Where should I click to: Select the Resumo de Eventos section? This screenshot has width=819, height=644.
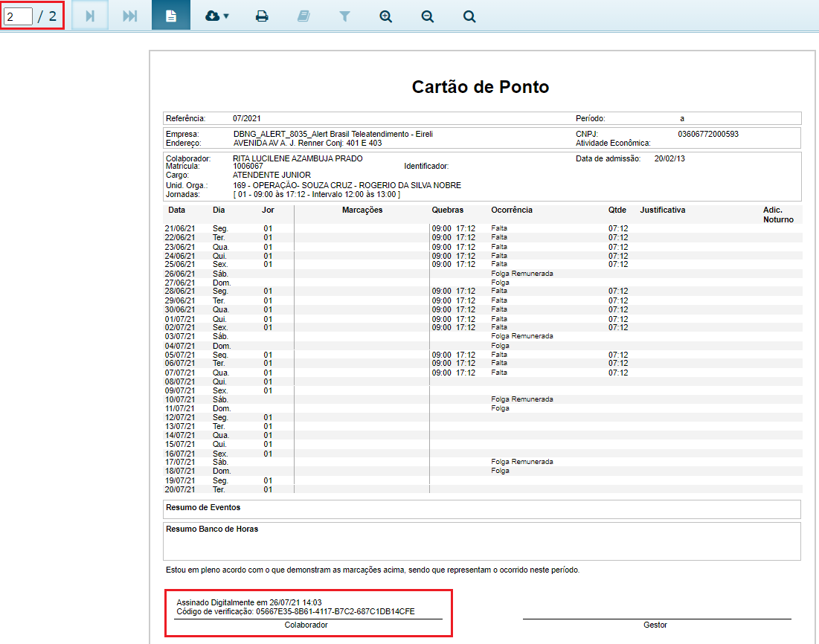203,508
